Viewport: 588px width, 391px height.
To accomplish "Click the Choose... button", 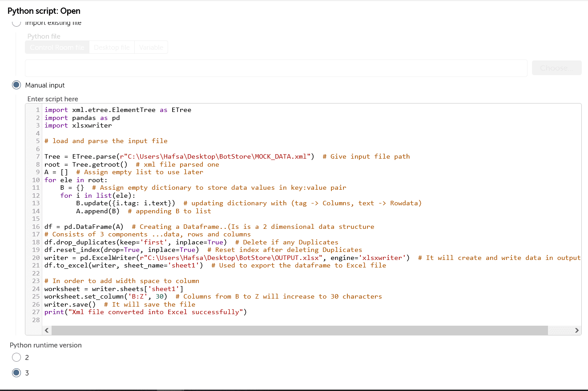I will (x=556, y=68).
